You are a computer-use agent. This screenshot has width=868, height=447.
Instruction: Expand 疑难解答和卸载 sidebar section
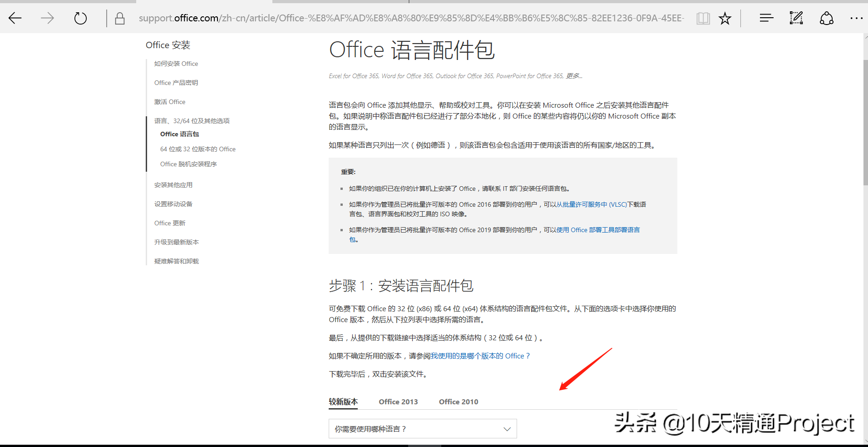(177, 261)
